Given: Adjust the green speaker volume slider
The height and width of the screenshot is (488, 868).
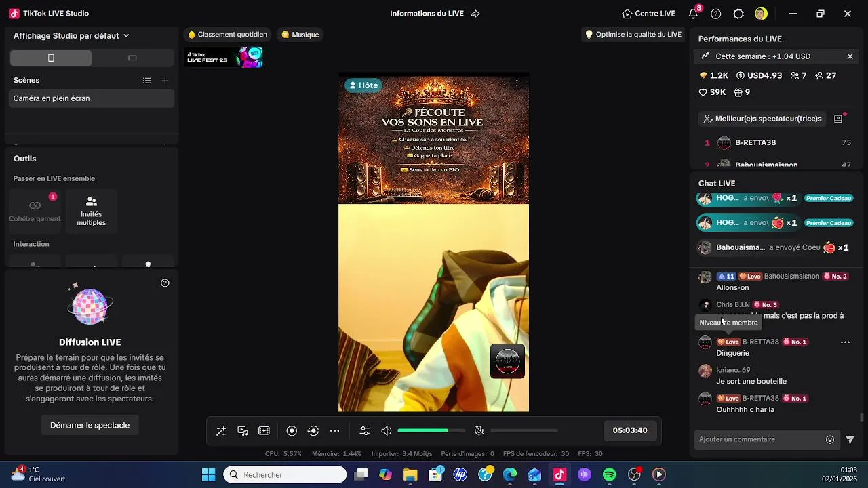Looking at the screenshot, I should coord(431,431).
